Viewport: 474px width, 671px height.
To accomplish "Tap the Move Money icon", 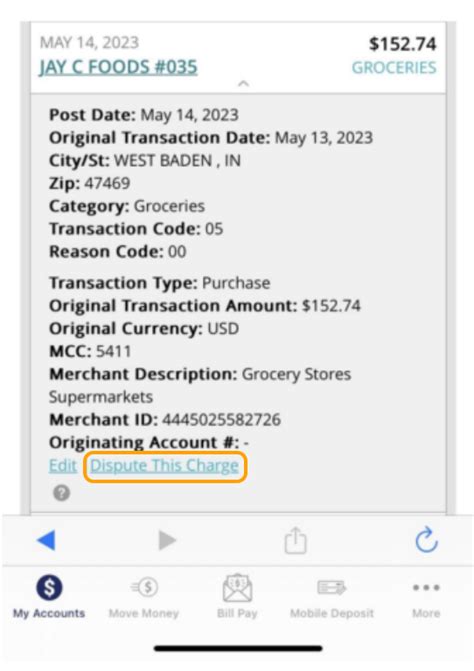I will pos(145,587).
